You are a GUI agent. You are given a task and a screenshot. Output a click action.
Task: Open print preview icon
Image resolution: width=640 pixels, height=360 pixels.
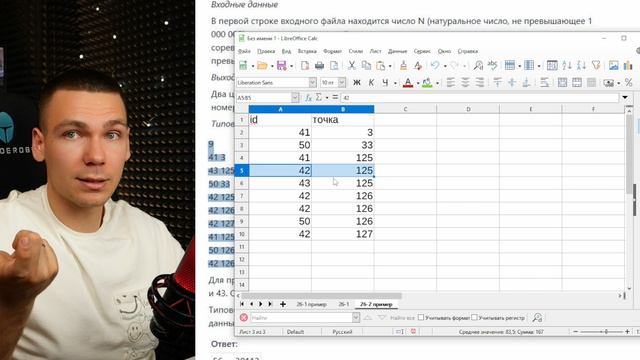tap(334, 65)
